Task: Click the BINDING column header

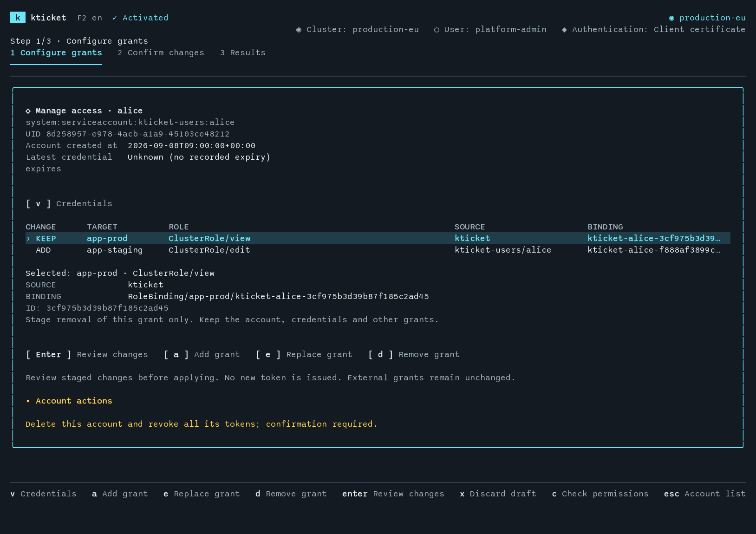Action: [x=606, y=227]
